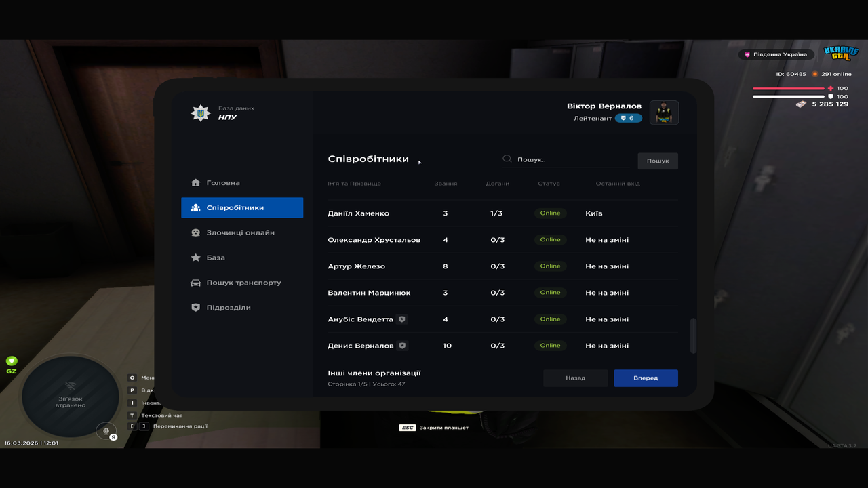
Task: Click the T Текстовий чат key hint
Action: point(156,415)
